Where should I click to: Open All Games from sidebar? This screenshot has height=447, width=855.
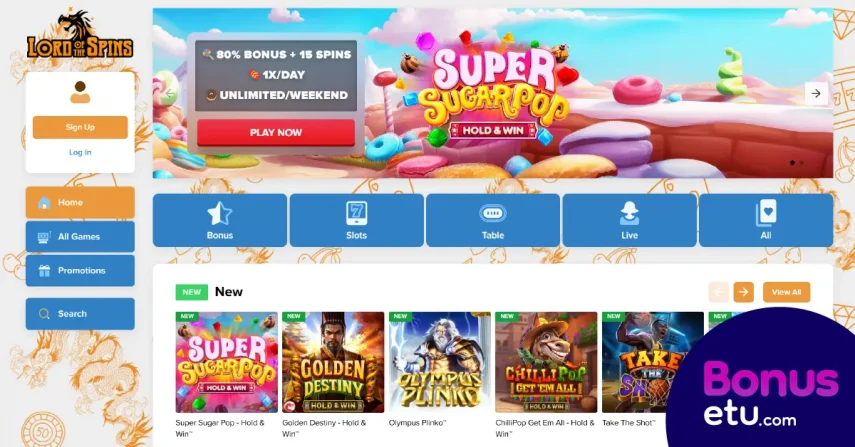pyautogui.click(x=80, y=237)
